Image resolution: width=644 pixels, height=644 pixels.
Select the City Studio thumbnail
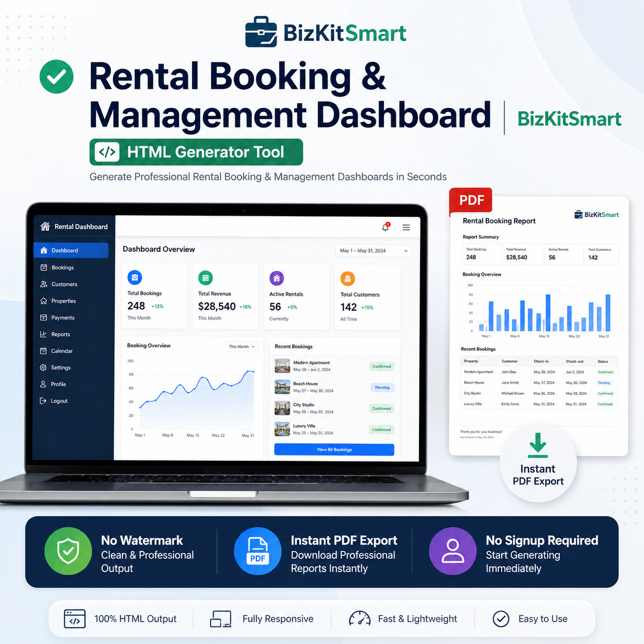[282, 408]
